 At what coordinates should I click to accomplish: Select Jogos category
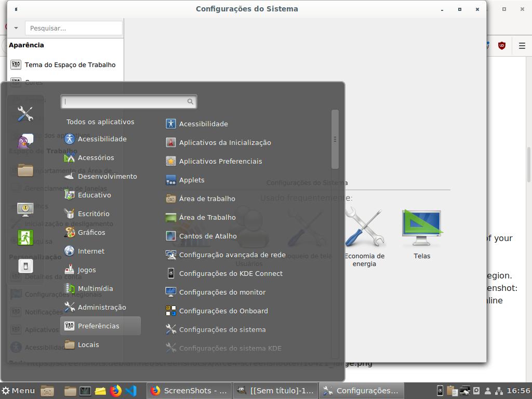point(100,270)
